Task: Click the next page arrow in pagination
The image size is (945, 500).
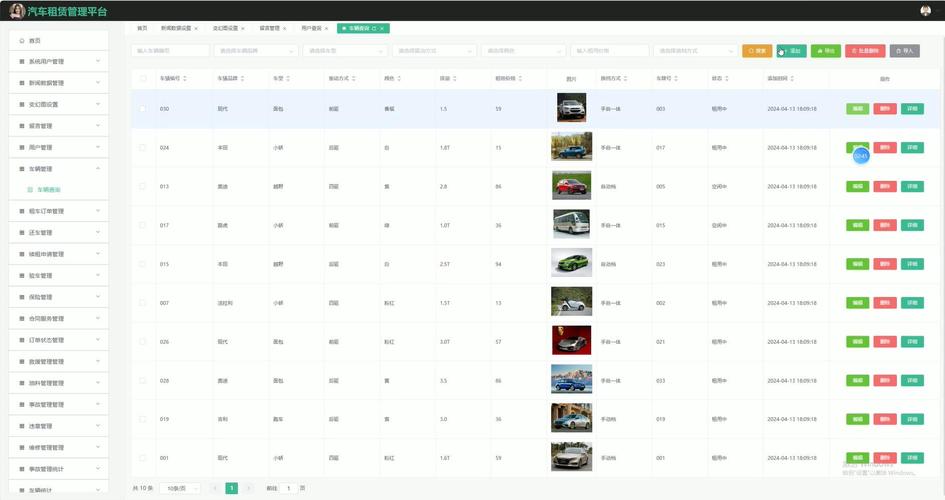Action: tap(248, 488)
